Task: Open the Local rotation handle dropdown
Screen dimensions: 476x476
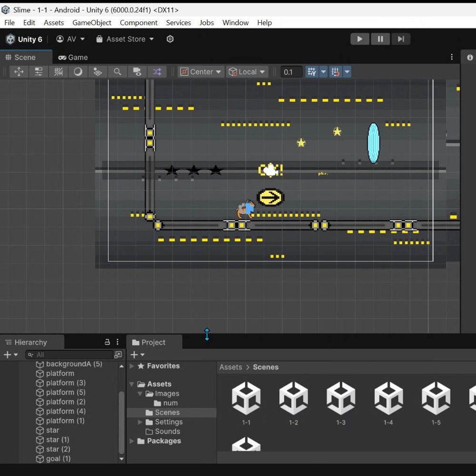Action: pyautogui.click(x=247, y=72)
